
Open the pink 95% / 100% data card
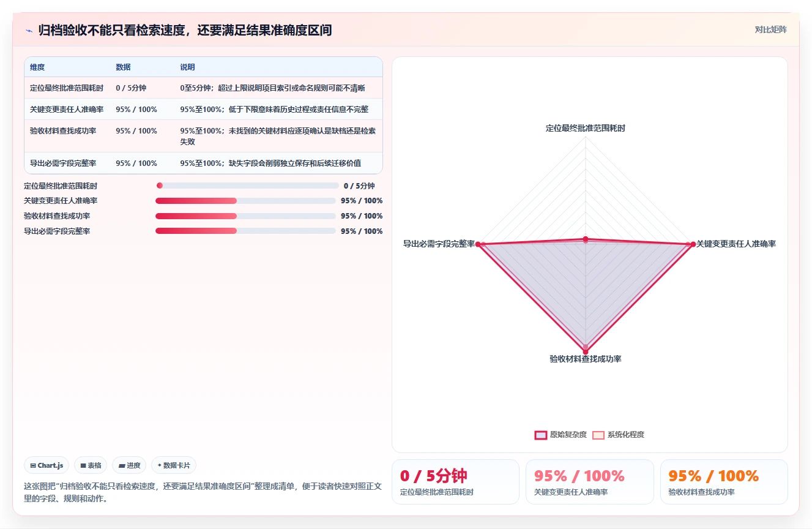click(x=589, y=482)
